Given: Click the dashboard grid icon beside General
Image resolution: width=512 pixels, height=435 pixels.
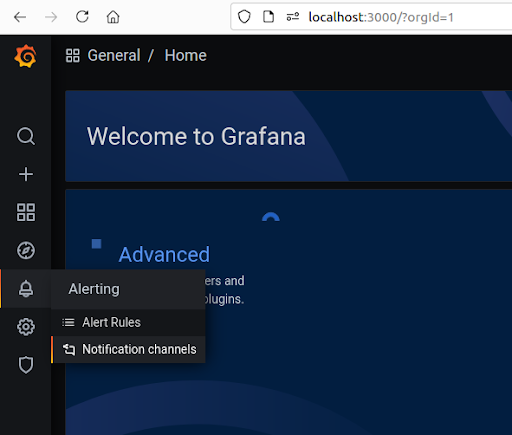Looking at the screenshot, I should click(x=73, y=55).
